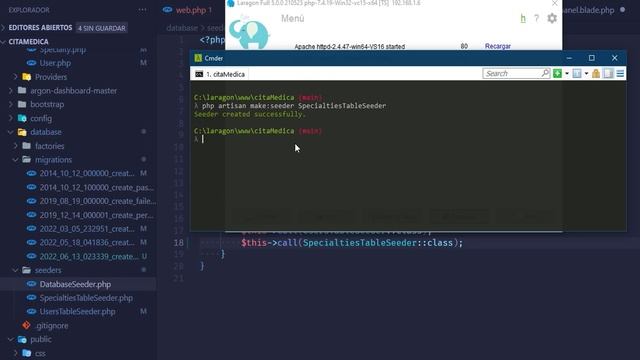Click the Laragon elephant logo
The height and width of the screenshot is (360, 640).
pyautogui.click(x=249, y=33)
